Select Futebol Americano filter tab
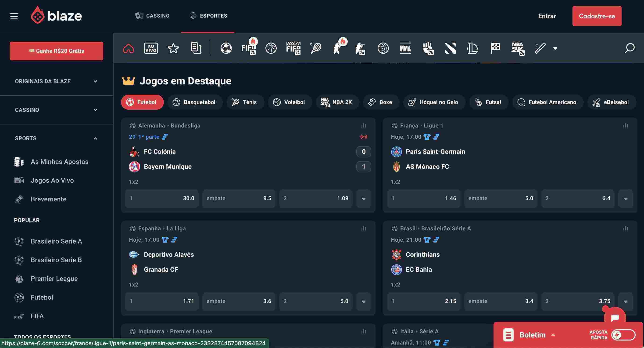 pos(547,102)
